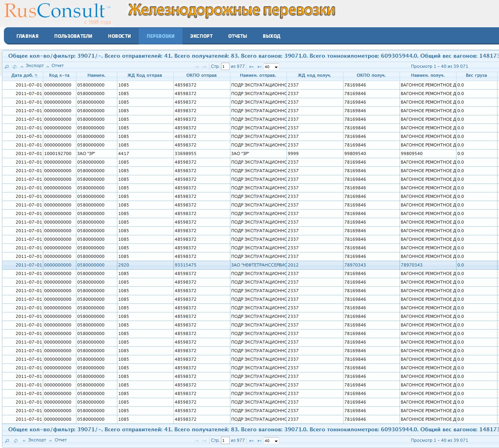Sort by Дата доб. column header

(x=22, y=76)
